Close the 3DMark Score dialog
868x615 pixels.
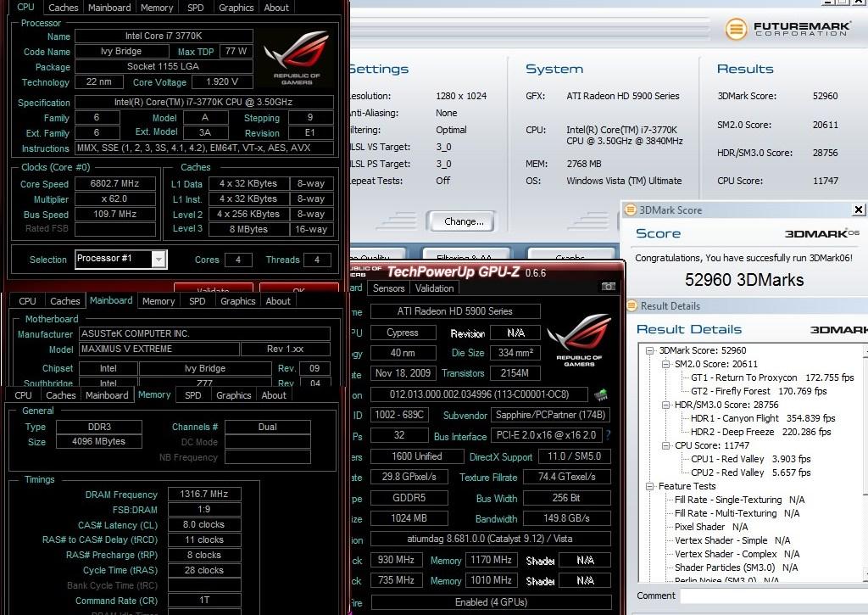[858, 210]
